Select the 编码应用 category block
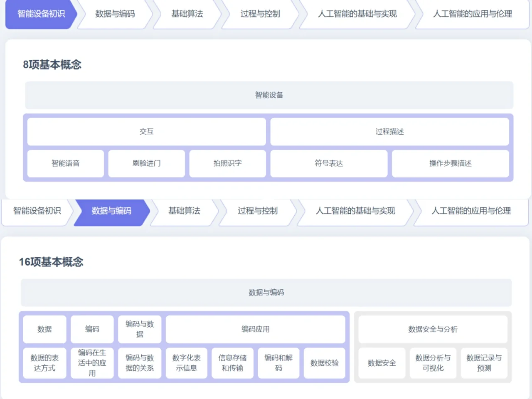The image size is (532, 399). coord(256,329)
